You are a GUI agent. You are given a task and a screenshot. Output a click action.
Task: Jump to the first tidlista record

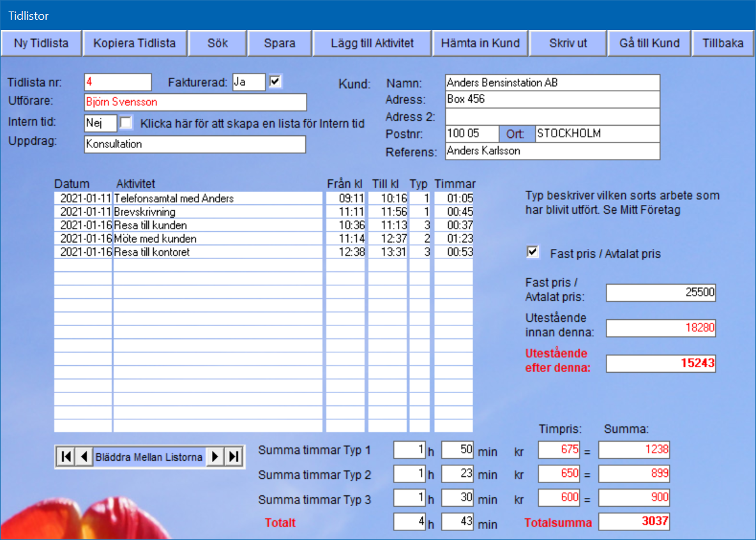(x=65, y=457)
